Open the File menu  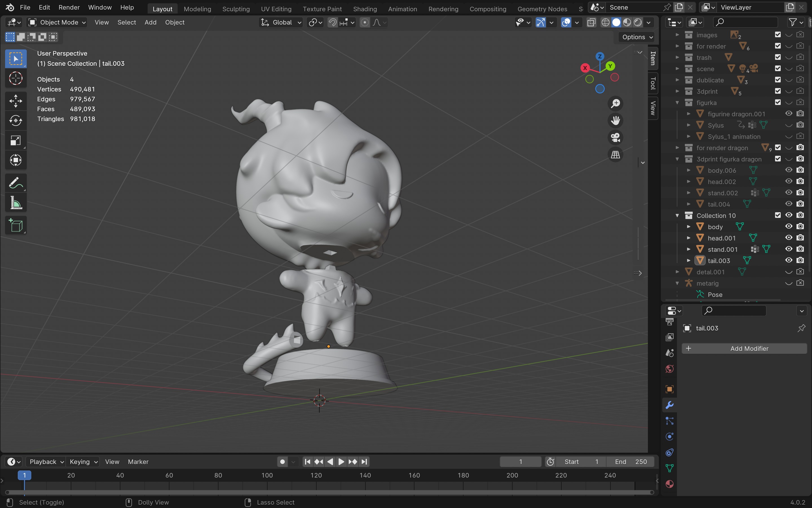click(25, 7)
